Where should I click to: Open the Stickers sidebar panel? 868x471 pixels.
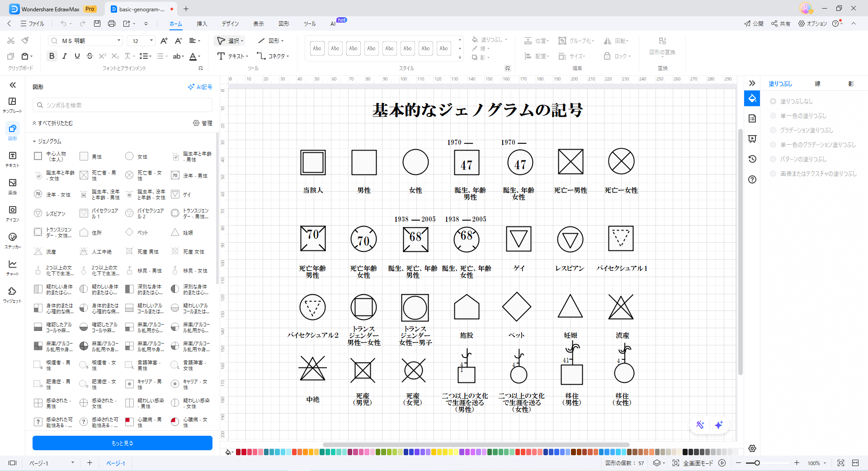[12, 240]
